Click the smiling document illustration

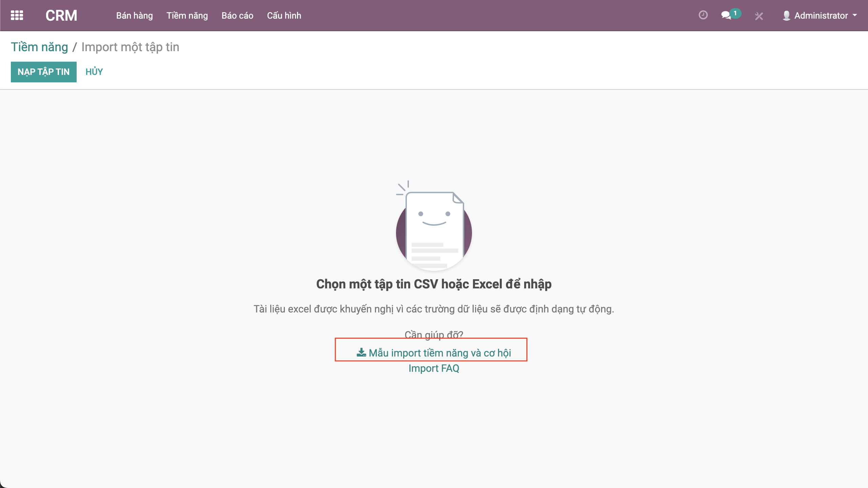click(x=434, y=226)
